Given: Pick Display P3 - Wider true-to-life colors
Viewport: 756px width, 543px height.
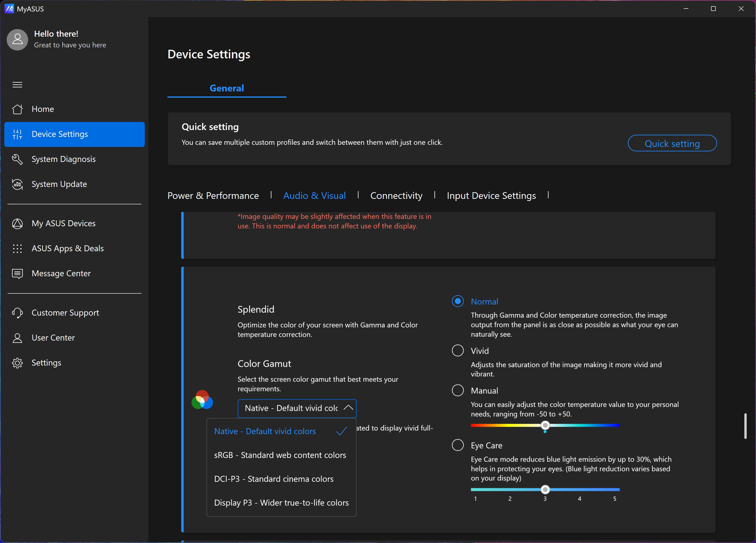Looking at the screenshot, I should click(281, 503).
